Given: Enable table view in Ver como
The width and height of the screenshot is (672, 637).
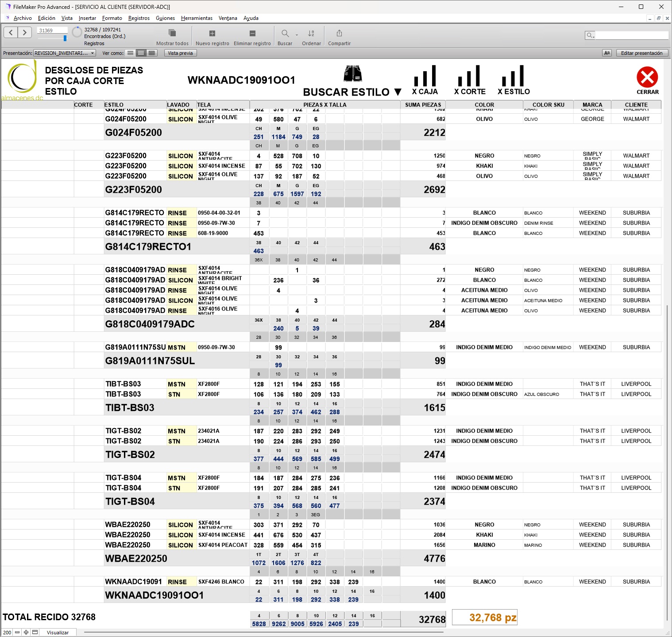Looking at the screenshot, I should [x=152, y=53].
